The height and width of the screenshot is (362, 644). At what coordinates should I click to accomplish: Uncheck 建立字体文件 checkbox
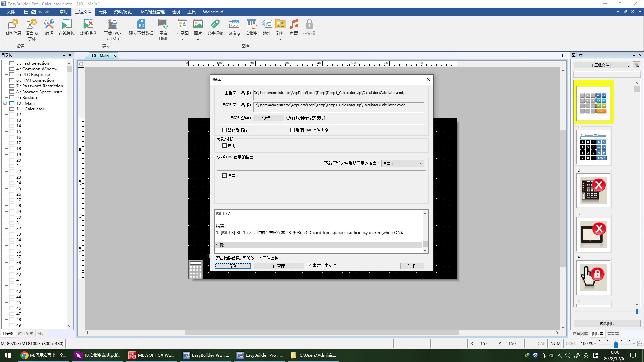(309, 265)
